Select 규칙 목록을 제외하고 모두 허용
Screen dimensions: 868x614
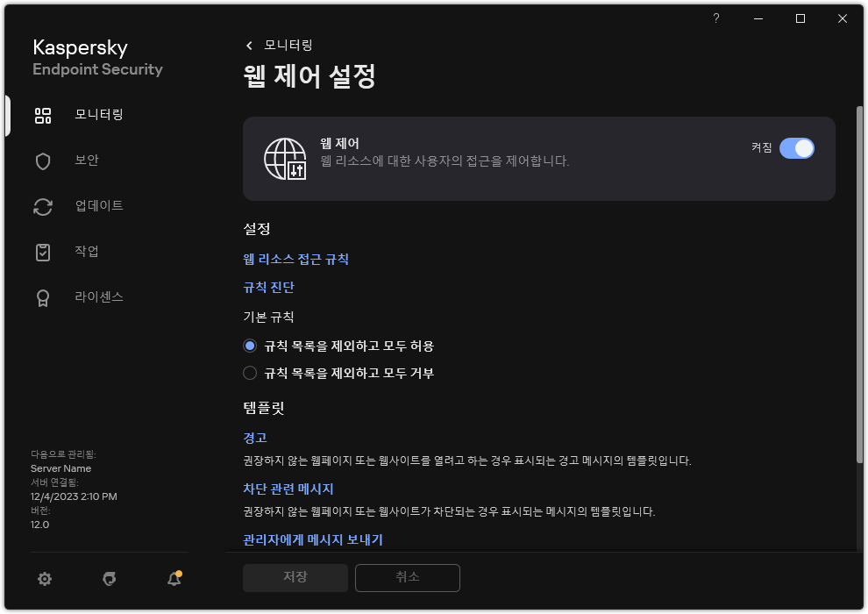(x=249, y=346)
